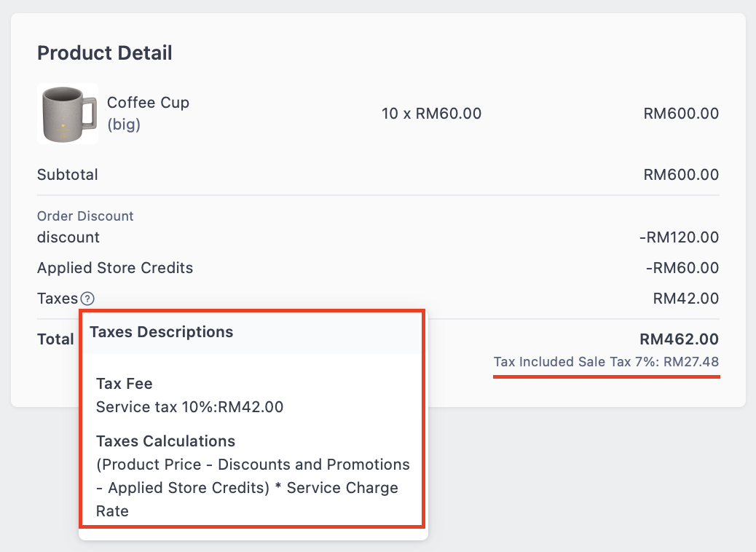The width and height of the screenshot is (756, 552).
Task: Click the Taxes Descriptions popup header
Action: tap(161, 331)
